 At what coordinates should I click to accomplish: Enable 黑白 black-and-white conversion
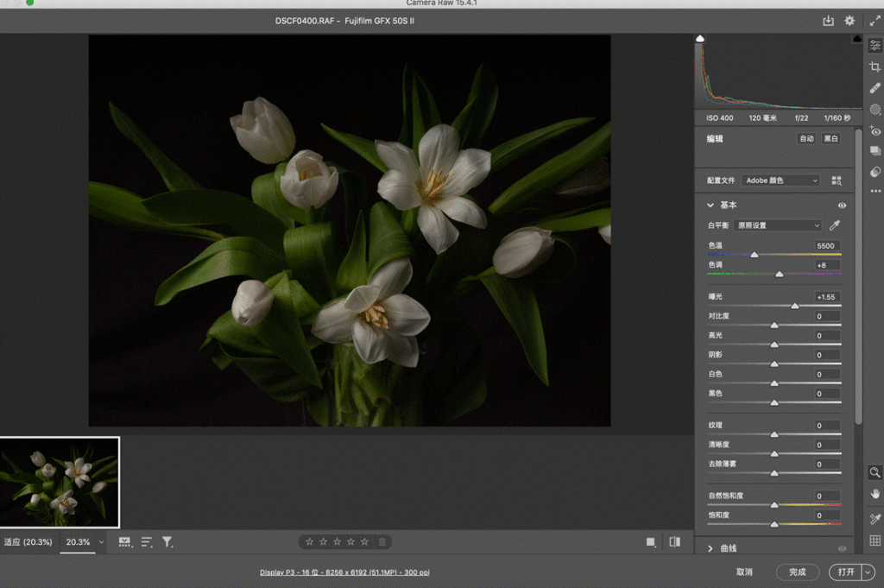pos(830,138)
